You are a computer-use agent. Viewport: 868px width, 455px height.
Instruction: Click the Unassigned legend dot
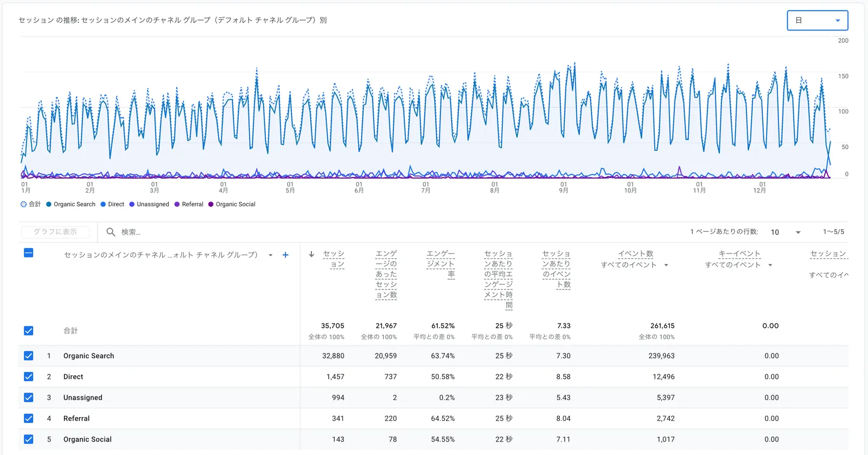[x=132, y=204]
